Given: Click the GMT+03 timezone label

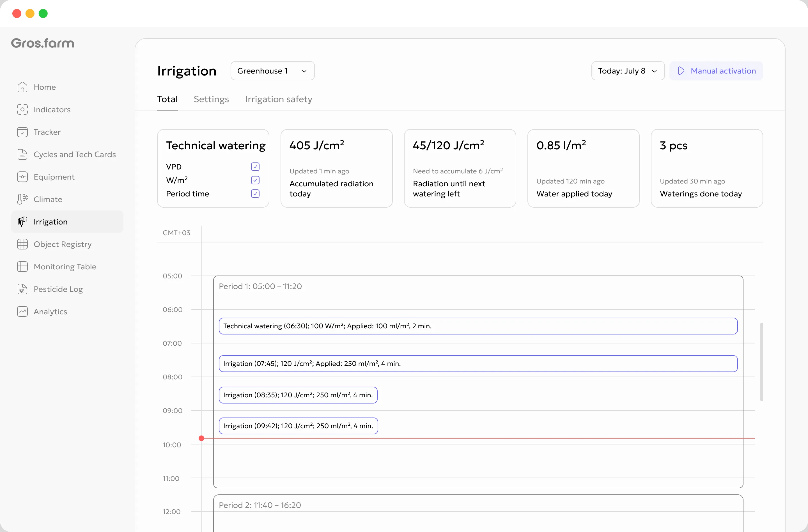Looking at the screenshot, I should tap(176, 233).
